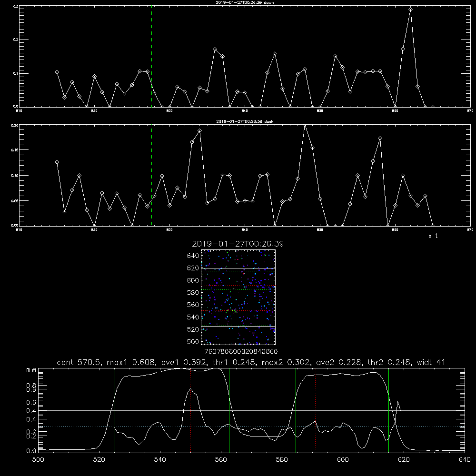Click the '0.2' y-axis label of dawn plot
476x476 pixels.
coord(16,40)
